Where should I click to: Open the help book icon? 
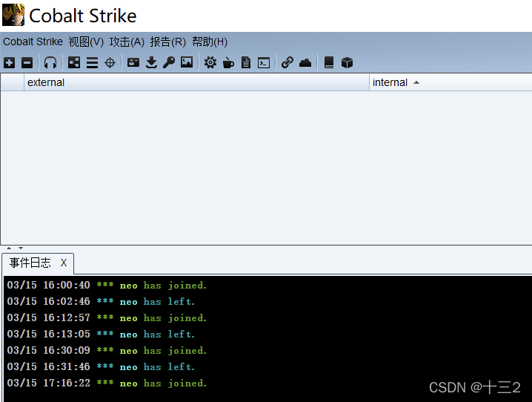(x=329, y=63)
